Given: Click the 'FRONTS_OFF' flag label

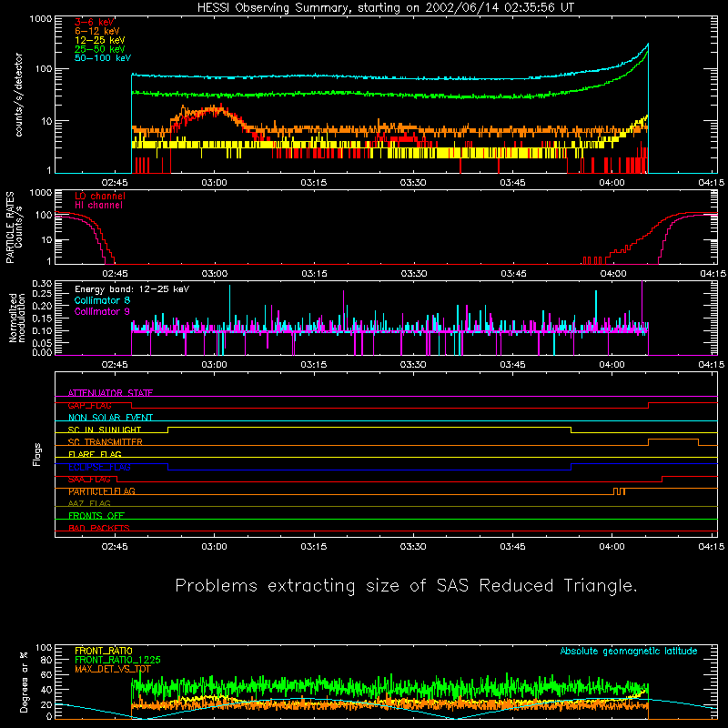Looking at the screenshot, I should (96, 516).
